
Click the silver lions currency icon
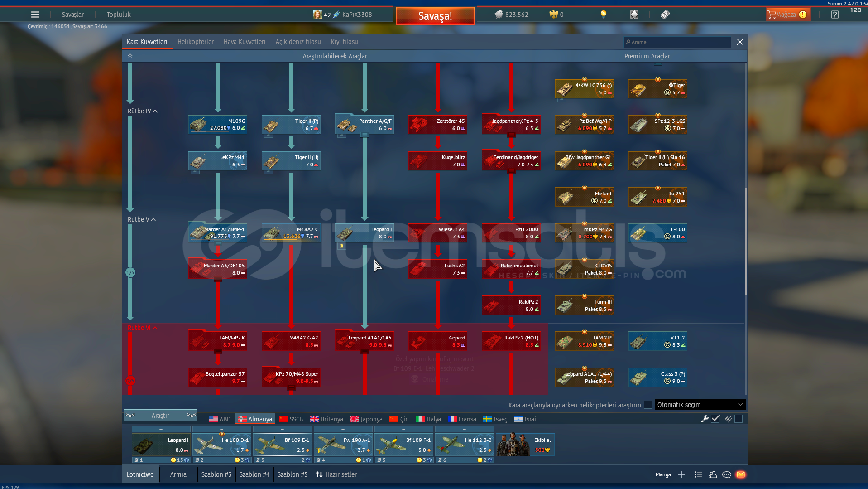[x=499, y=15]
